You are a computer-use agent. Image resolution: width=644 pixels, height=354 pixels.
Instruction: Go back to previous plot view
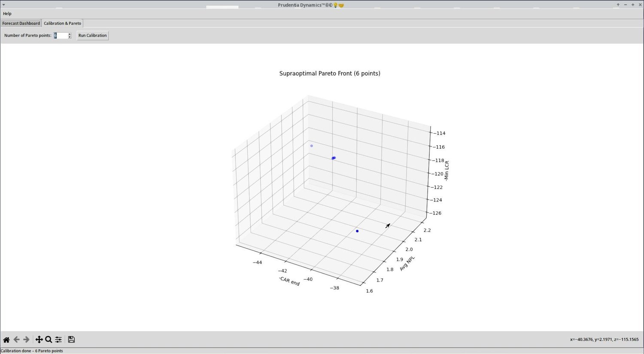click(17, 339)
